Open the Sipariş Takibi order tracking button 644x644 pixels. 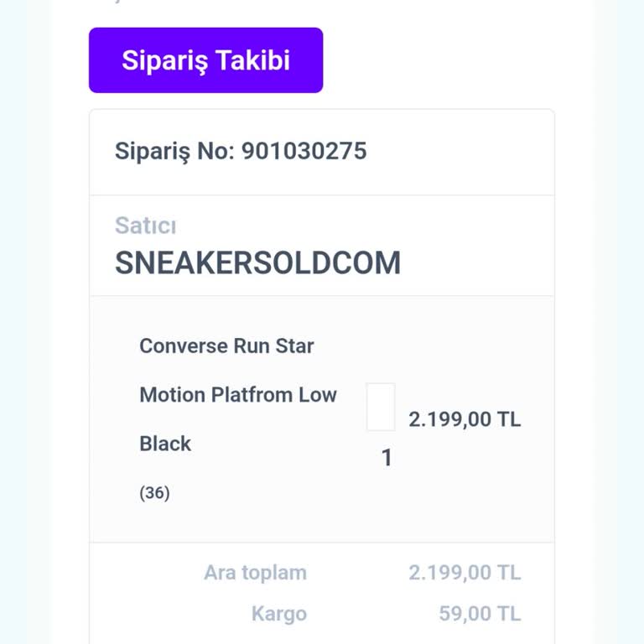coord(205,60)
